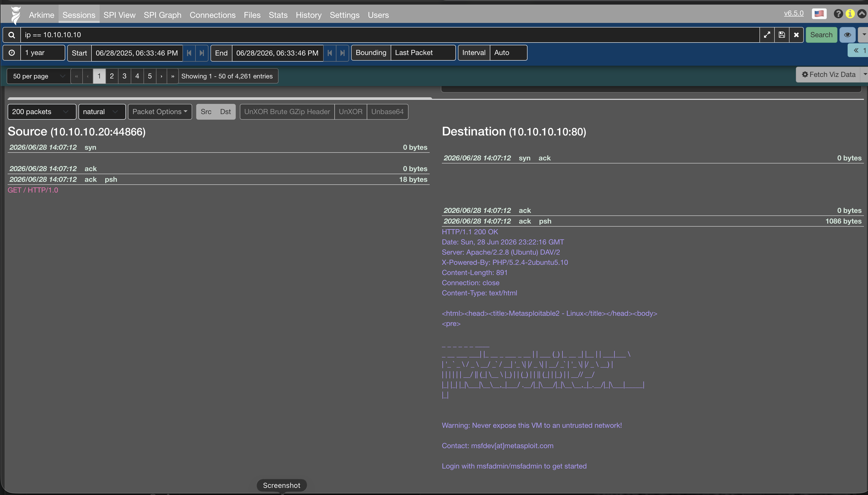Click UnXOR Brute GZip Header button
The height and width of the screenshot is (495, 868).
[x=287, y=112]
